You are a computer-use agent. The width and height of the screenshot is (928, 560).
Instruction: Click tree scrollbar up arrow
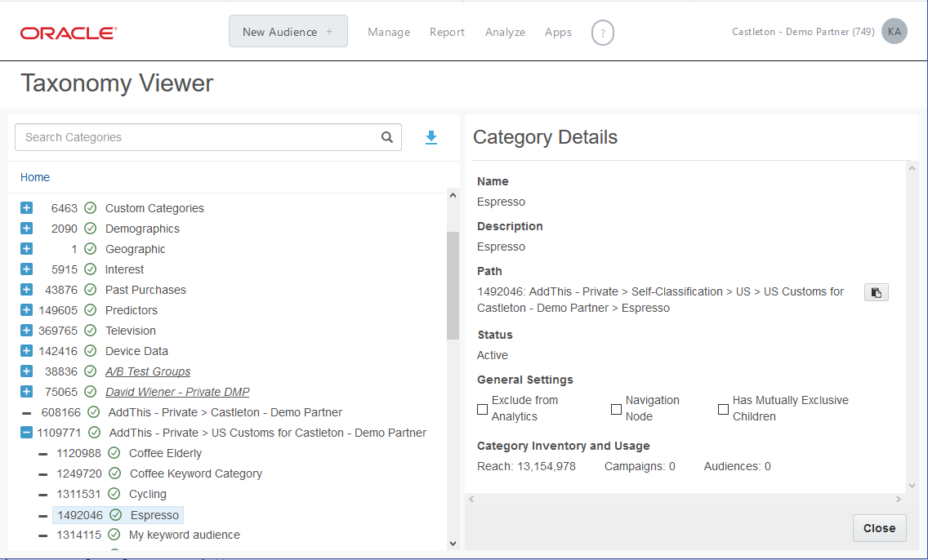(453, 195)
